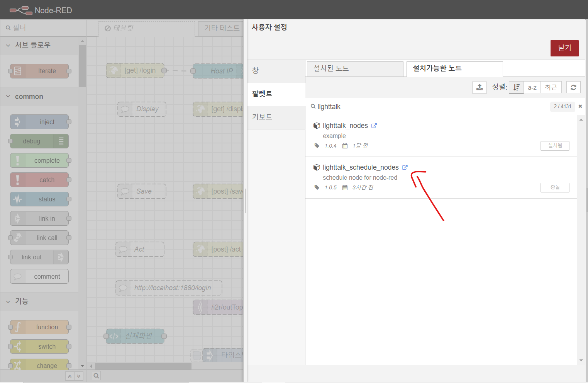Expand all palette categories arrow
The height and width of the screenshot is (383, 588).
(x=79, y=376)
